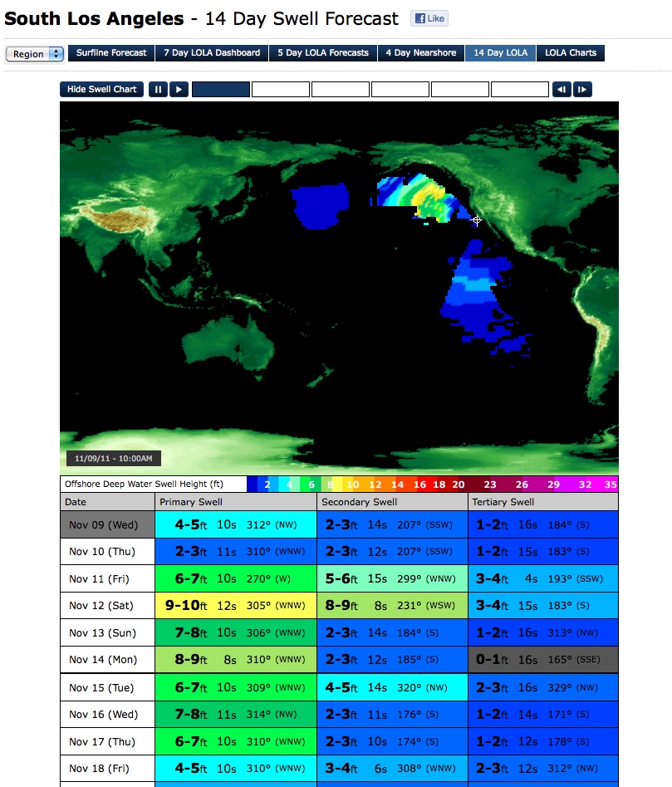Screen dimensions: 672x787
Task: Select the Nov 12 (Sat) date row
Action: [107, 605]
